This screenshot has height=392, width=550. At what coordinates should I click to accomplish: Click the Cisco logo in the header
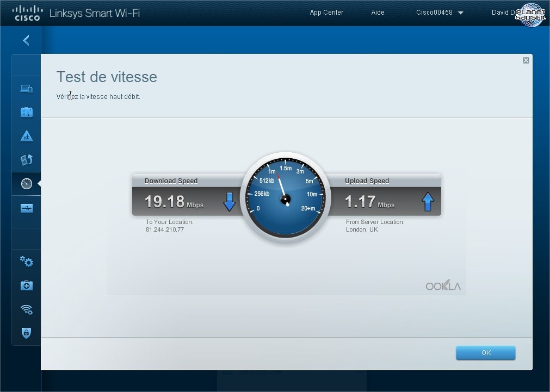(x=27, y=13)
